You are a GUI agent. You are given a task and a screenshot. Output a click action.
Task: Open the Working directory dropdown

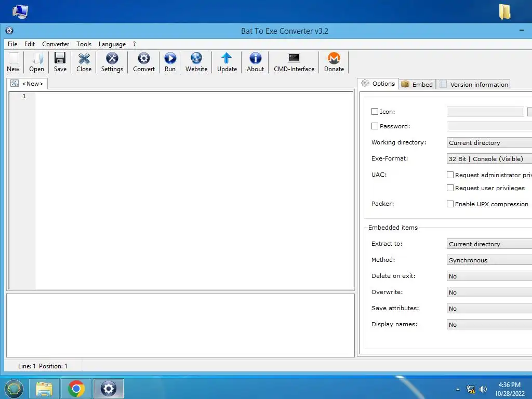(x=489, y=142)
